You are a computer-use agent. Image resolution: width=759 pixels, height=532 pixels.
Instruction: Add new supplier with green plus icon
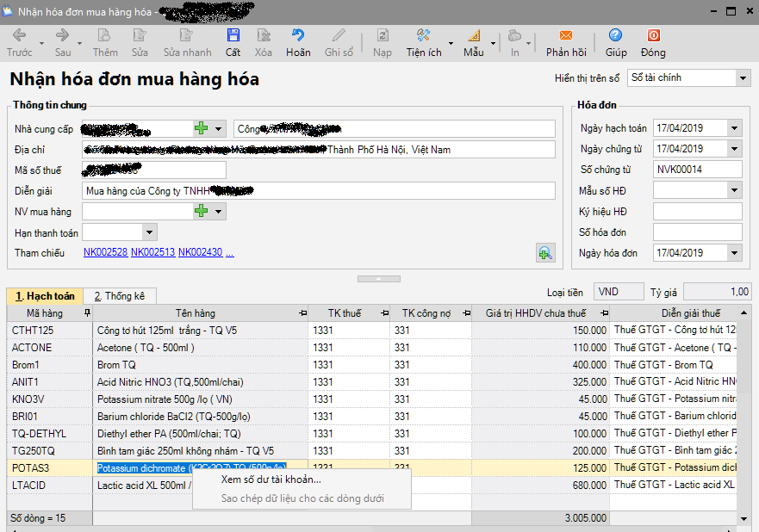click(x=201, y=128)
